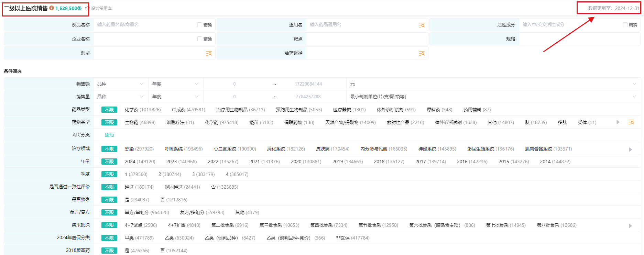This screenshot has height=255, width=644.
Task: Click the info icon beside 二级以上医院销售
Action: point(52,8)
